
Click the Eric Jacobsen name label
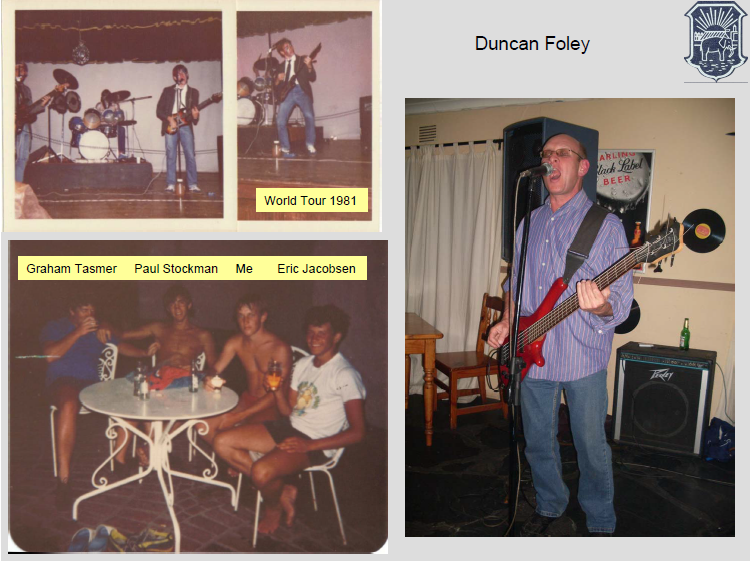pyautogui.click(x=316, y=269)
